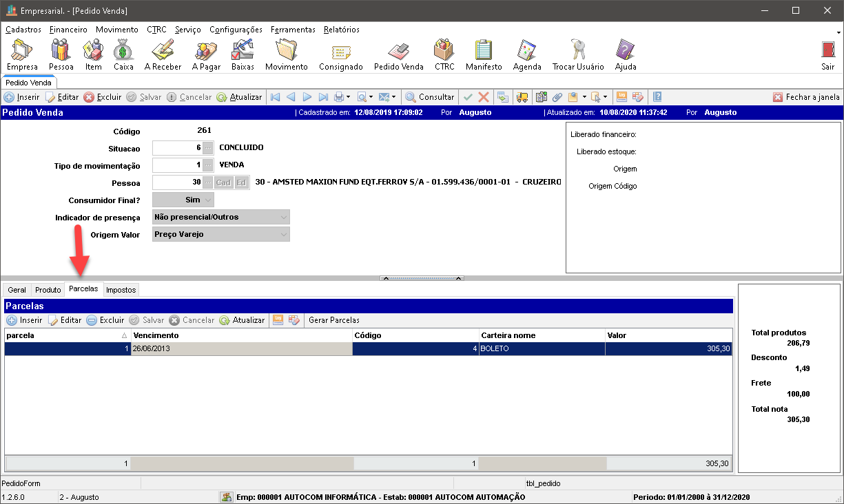Click Fechar a janela button

806,97
